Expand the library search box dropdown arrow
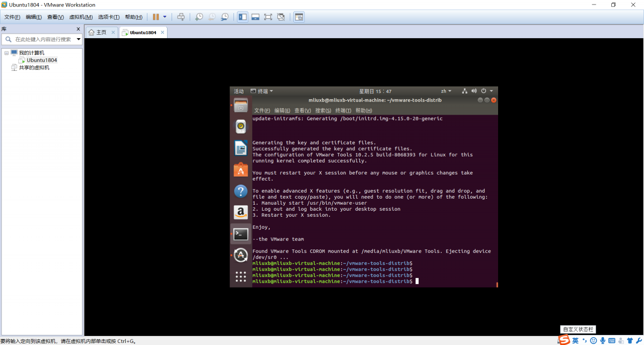 78,39
